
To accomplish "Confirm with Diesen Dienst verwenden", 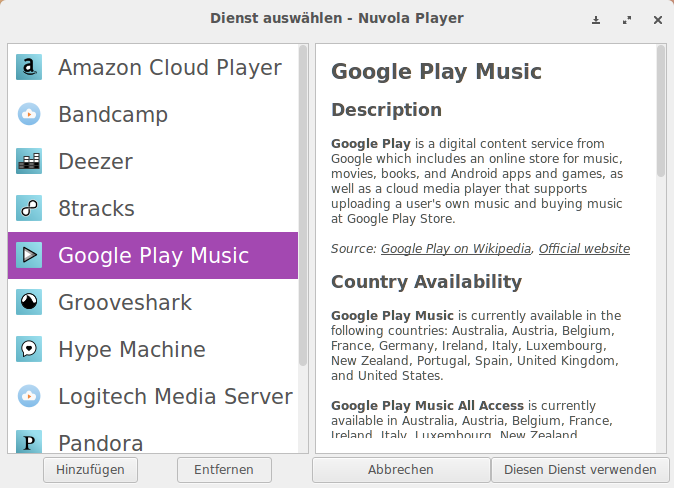I will pos(580,470).
